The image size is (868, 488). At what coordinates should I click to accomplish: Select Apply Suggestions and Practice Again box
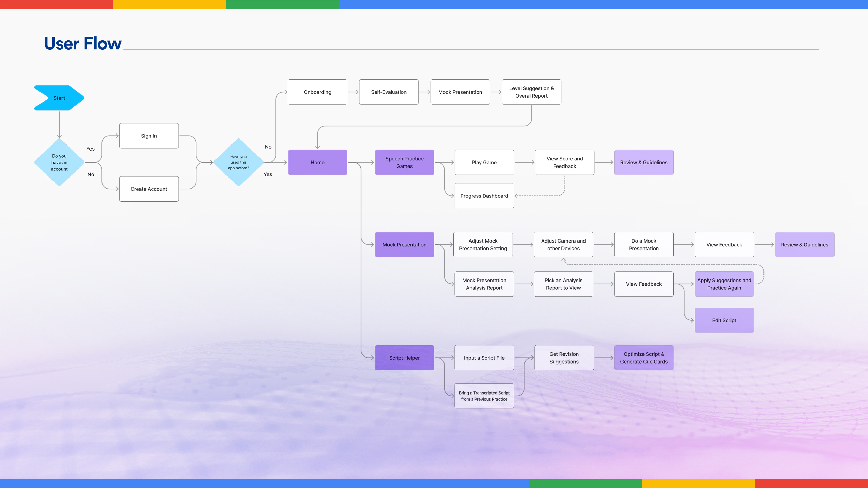pyautogui.click(x=724, y=284)
